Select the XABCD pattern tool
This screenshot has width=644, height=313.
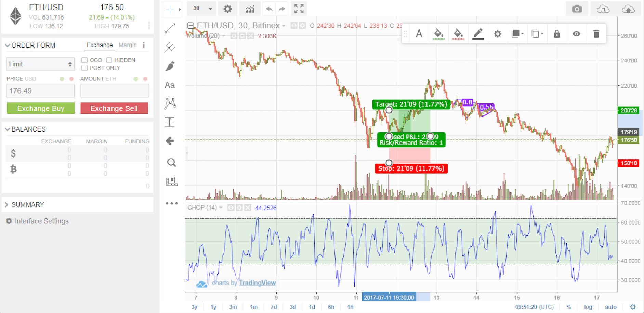click(x=170, y=103)
